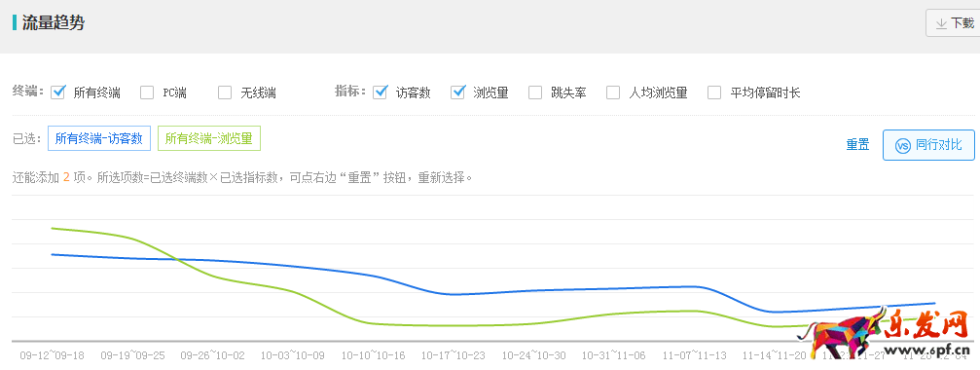Click the 09-26~10-02 axis label
Screen dimensions: 980x370
(212, 355)
